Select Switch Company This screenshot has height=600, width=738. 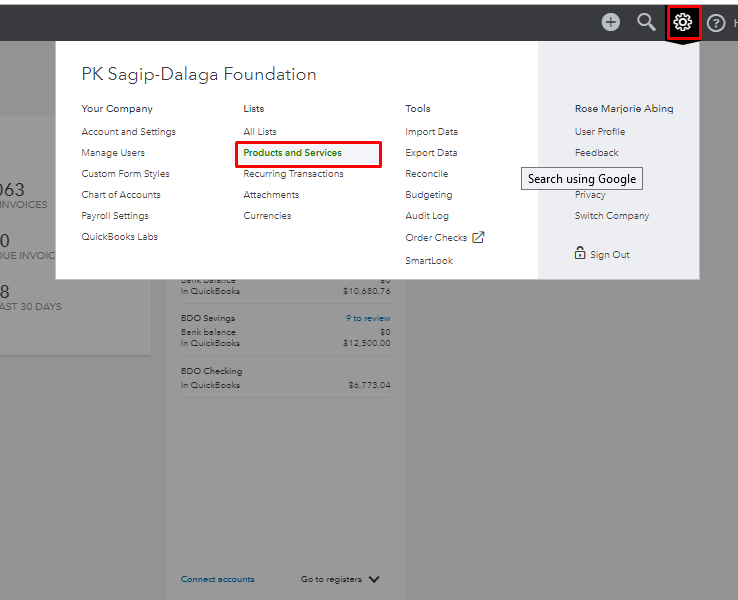[x=612, y=216]
